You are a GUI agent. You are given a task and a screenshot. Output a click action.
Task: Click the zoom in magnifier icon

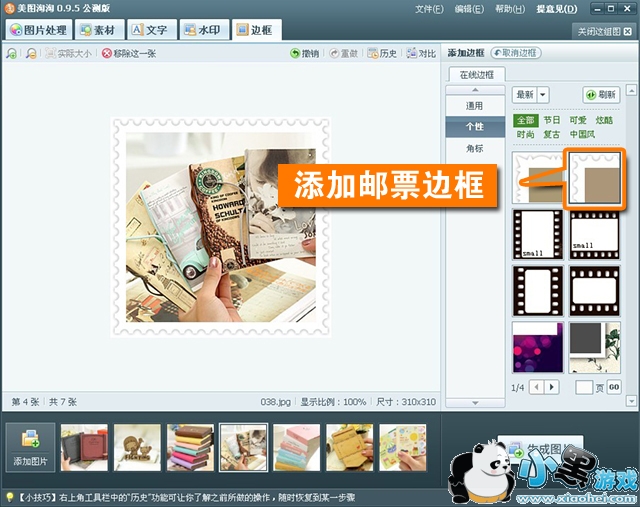(12, 53)
